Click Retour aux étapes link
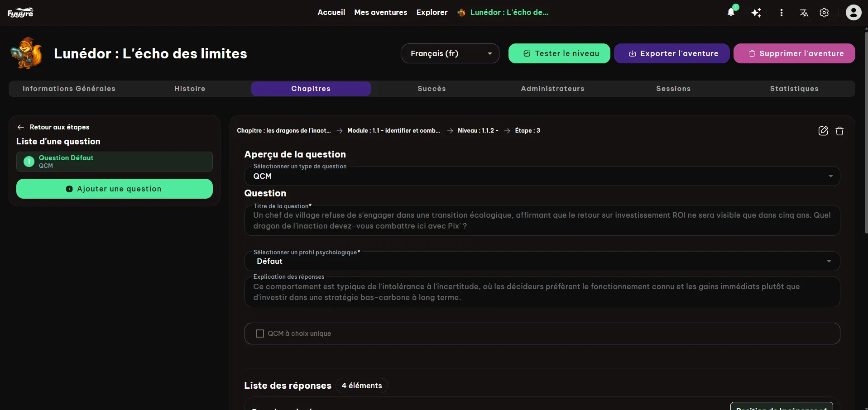The image size is (868, 410). point(59,127)
